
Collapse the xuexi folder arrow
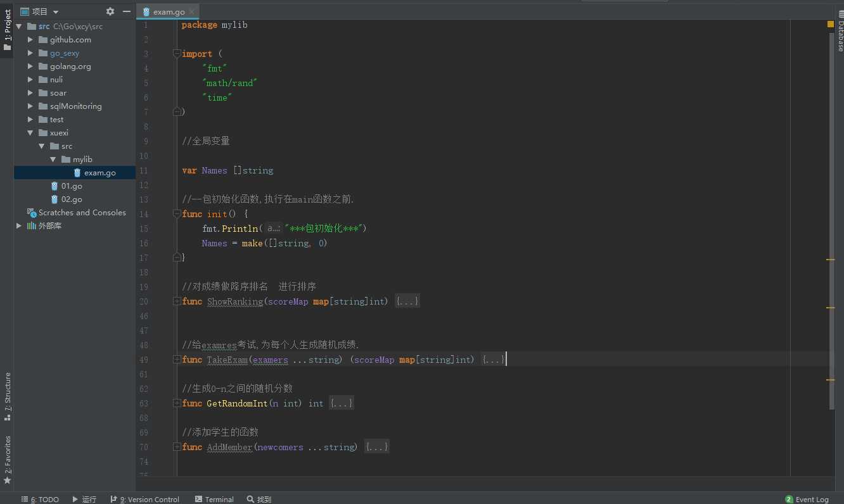pos(30,133)
